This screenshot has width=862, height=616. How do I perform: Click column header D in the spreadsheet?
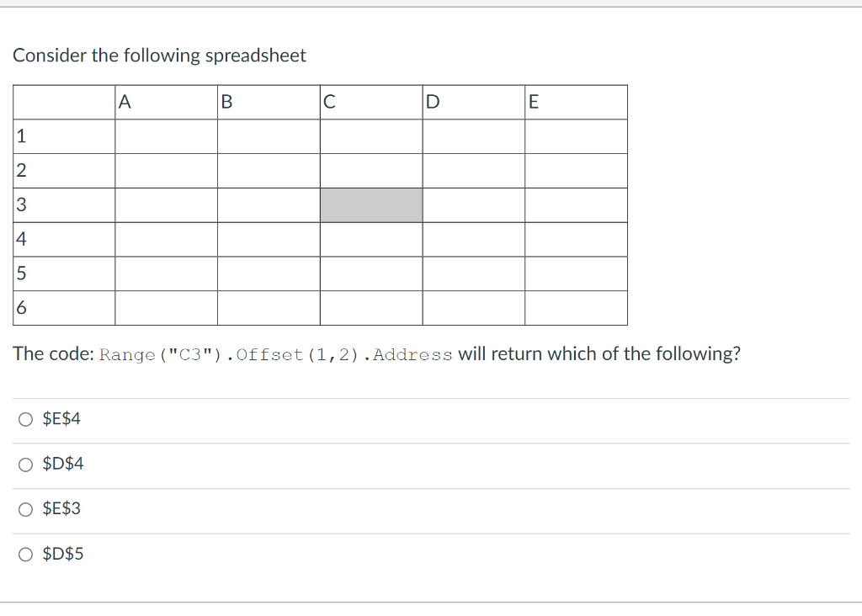[x=473, y=102]
